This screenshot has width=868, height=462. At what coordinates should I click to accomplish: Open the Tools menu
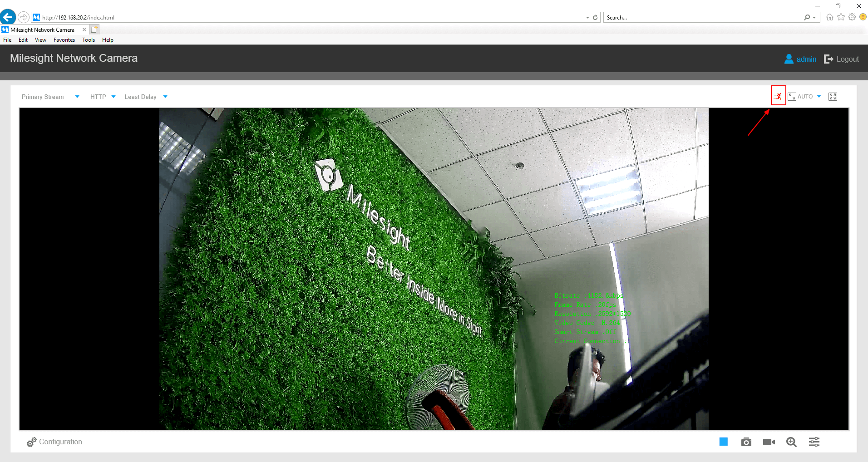click(88, 40)
